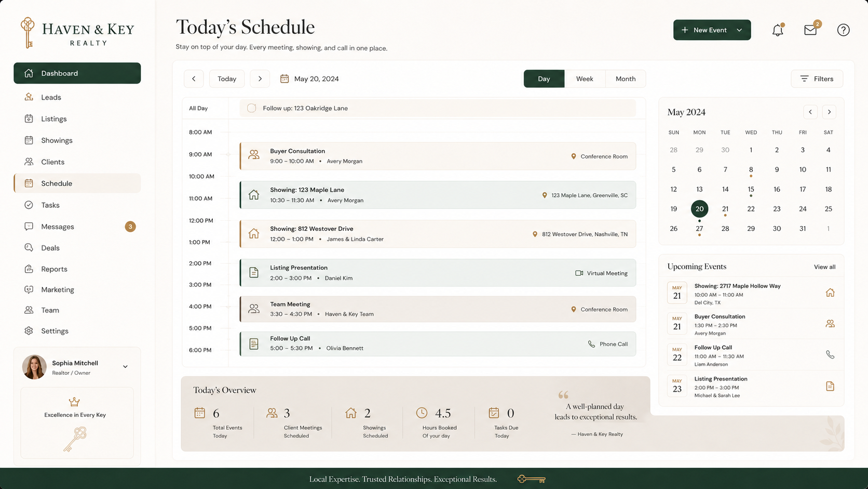Image resolution: width=868 pixels, height=489 pixels.
Task: Click the Tasks checkmark icon in sidebar
Action: pos(29,205)
